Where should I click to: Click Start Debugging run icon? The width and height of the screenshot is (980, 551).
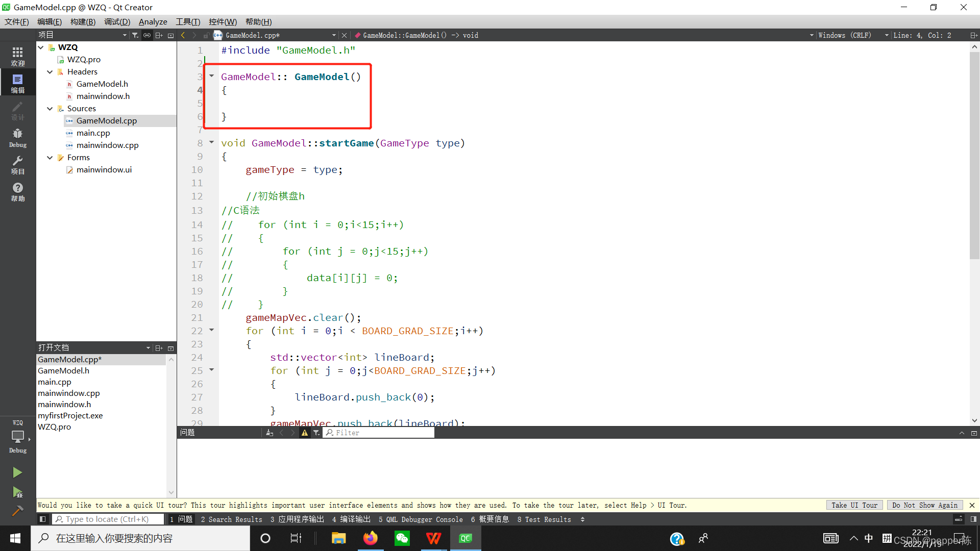(x=17, y=492)
